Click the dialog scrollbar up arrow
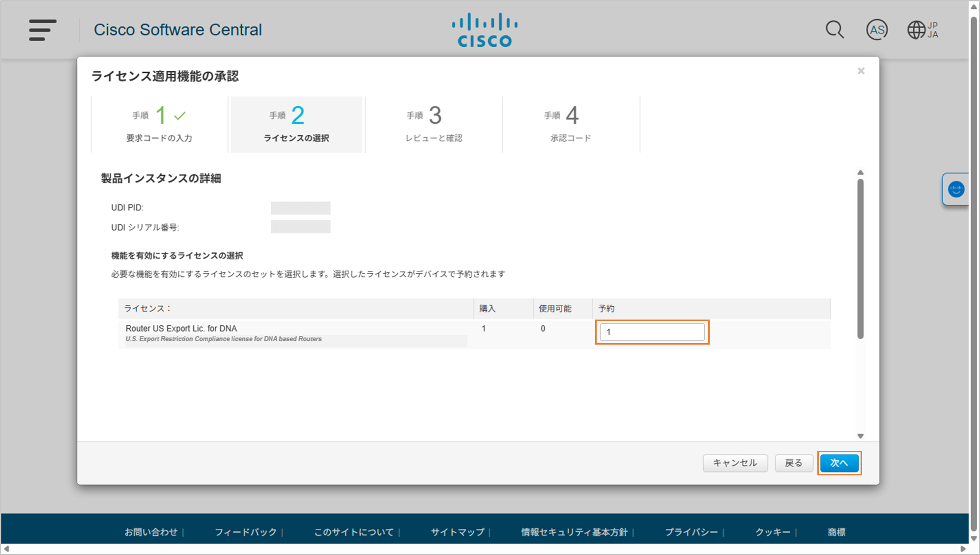 point(860,173)
